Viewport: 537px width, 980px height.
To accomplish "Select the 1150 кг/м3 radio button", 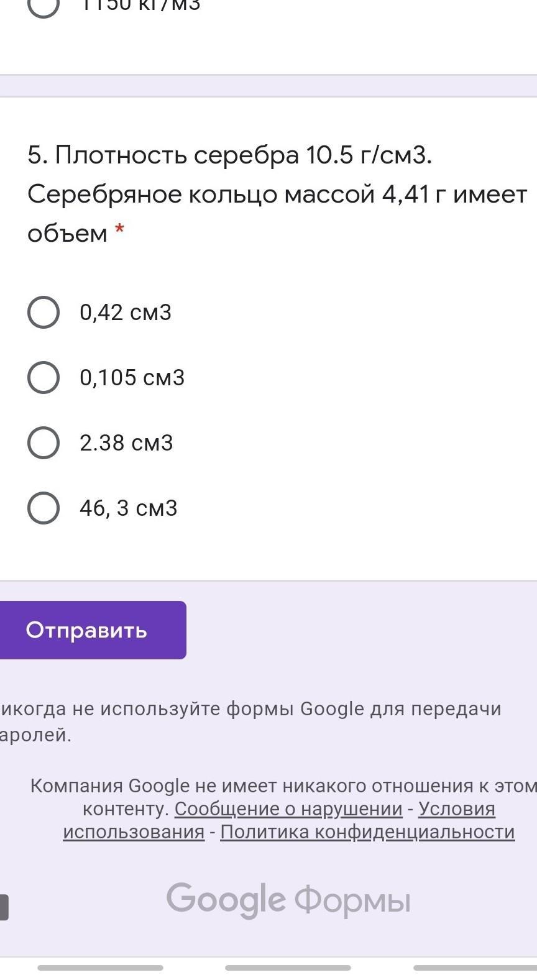I will [x=44, y=5].
